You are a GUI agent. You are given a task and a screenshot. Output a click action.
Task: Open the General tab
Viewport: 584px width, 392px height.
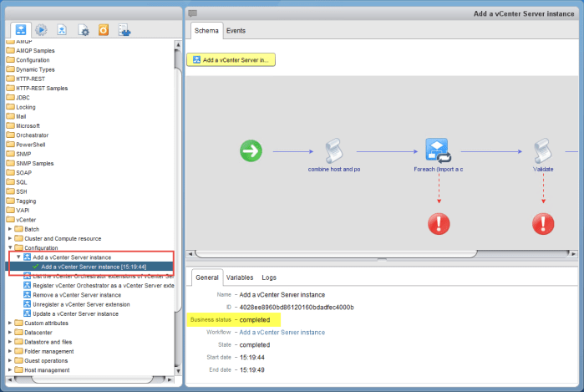207,277
